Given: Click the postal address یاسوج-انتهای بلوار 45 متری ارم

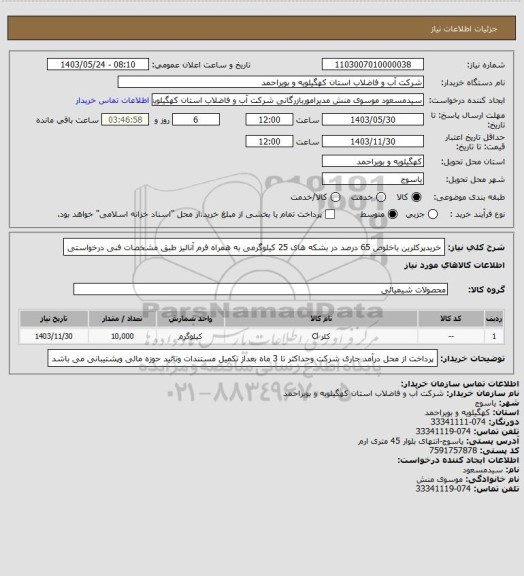Looking at the screenshot, I should point(411,441).
